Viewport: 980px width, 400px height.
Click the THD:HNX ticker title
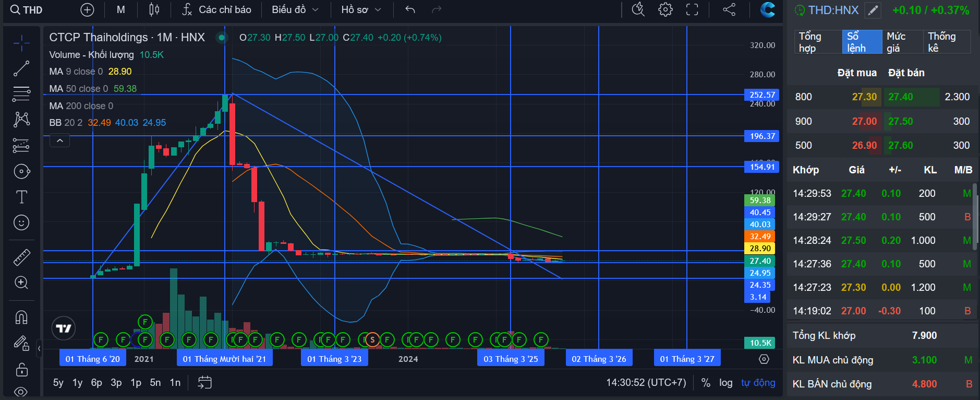point(833,10)
